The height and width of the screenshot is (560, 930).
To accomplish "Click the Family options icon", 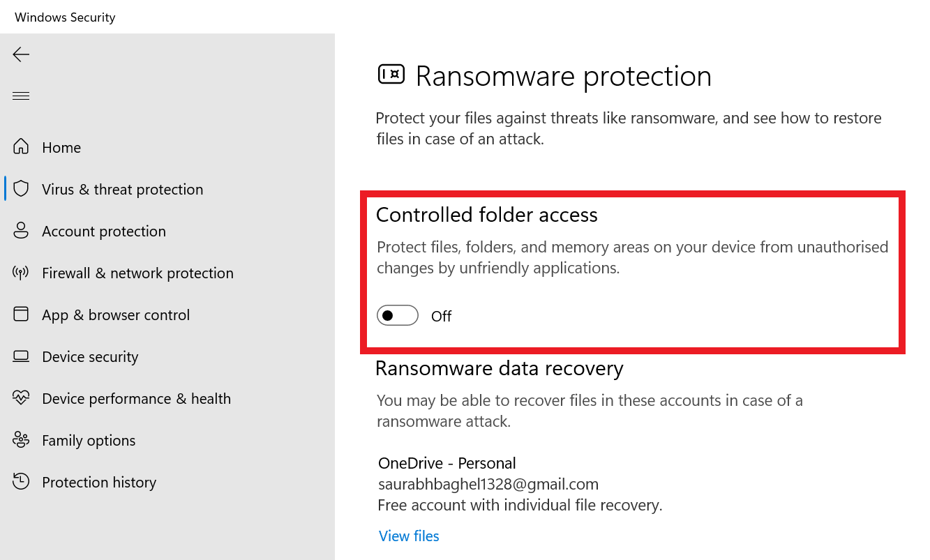I will [x=21, y=440].
